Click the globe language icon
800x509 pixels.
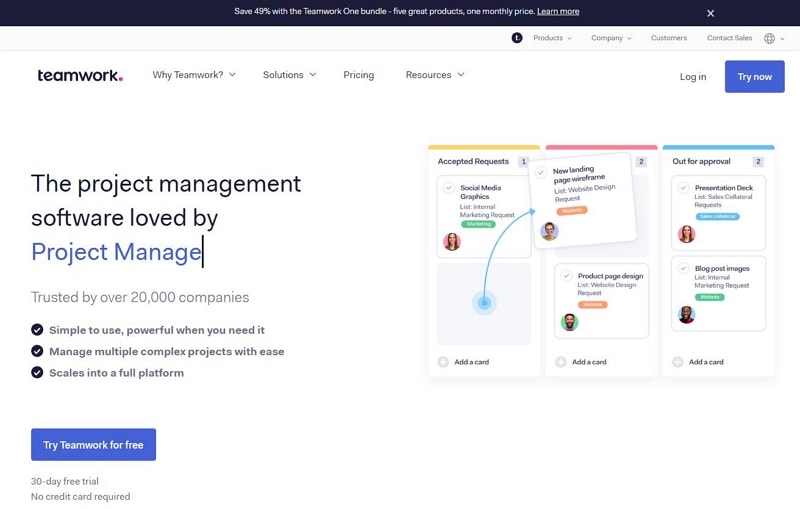tap(769, 38)
